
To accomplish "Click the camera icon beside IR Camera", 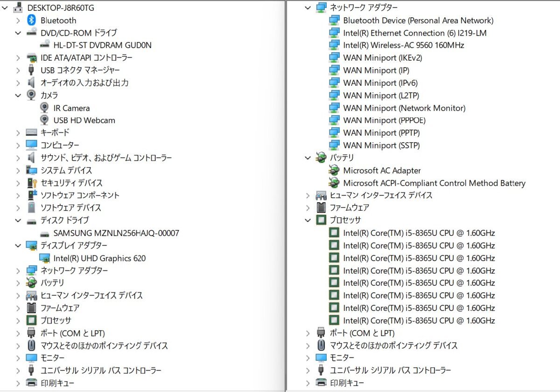I will pyautogui.click(x=45, y=108).
